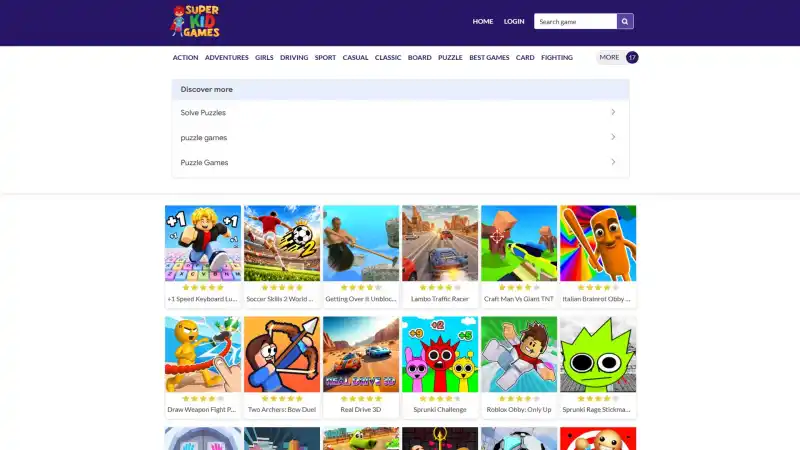Image resolution: width=800 pixels, height=450 pixels.
Task: Click the Italian Brainrot Obby title text
Action: click(x=596, y=299)
